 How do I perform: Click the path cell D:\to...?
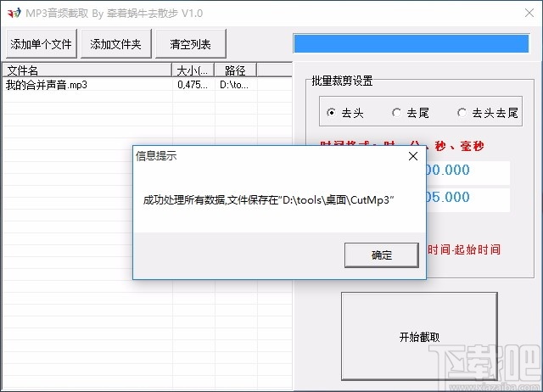[234, 85]
